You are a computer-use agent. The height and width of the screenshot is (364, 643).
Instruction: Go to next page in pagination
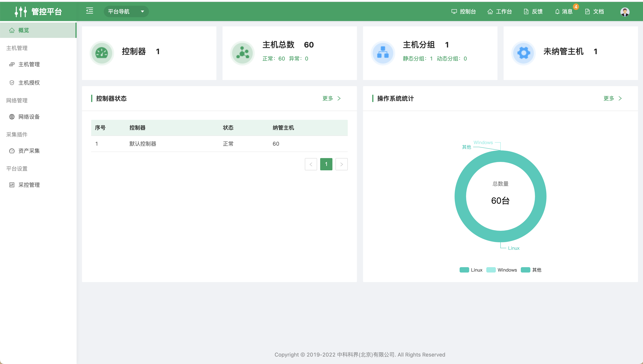point(341,164)
